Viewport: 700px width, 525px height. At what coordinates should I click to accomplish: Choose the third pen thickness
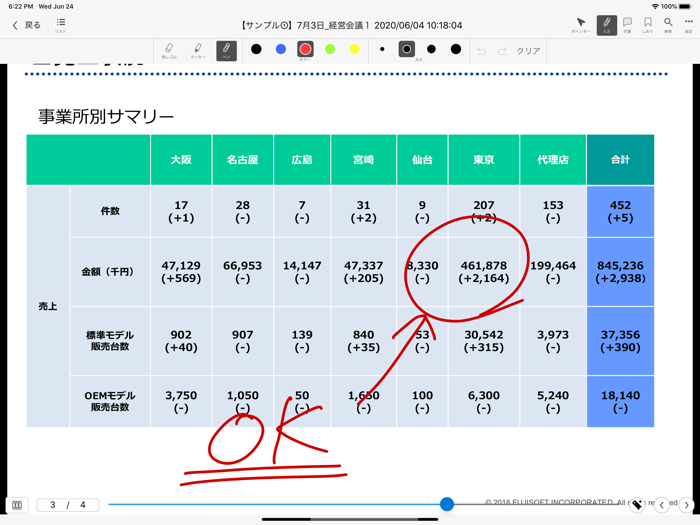tap(431, 49)
